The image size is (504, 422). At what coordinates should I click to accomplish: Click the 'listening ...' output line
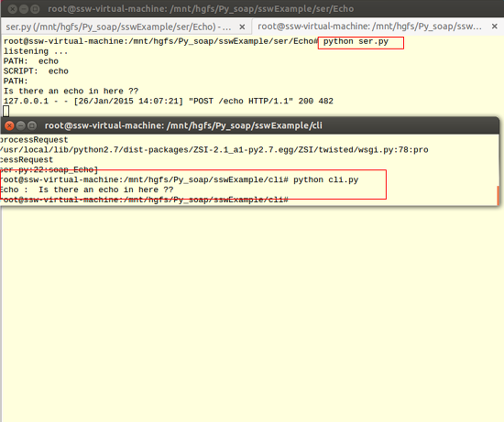(x=36, y=51)
